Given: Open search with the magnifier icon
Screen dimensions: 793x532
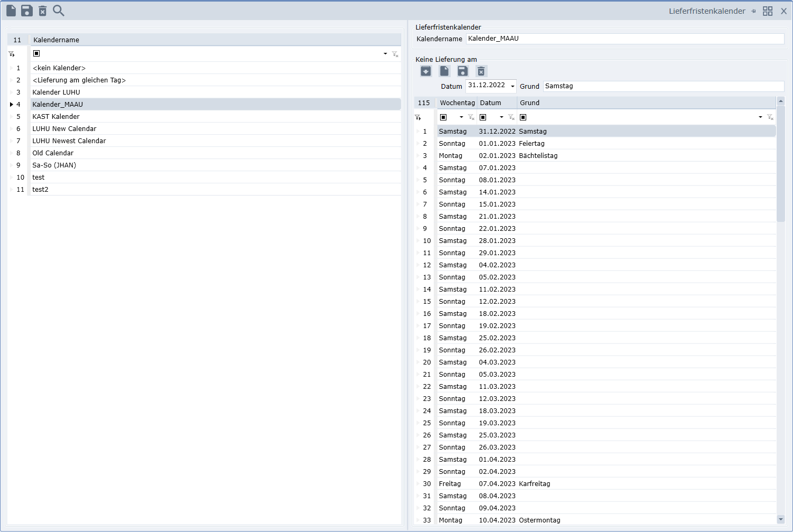Looking at the screenshot, I should [x=59, y=11].
